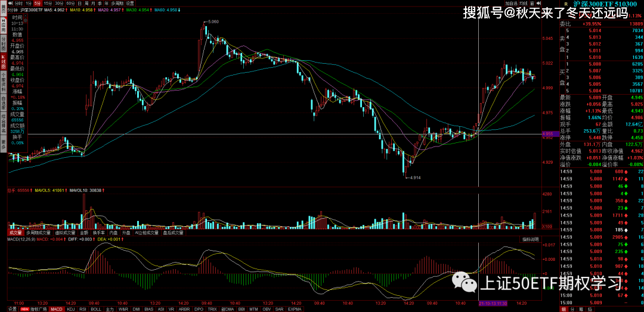Click 加自选 to add to watchlist
644x312 pixels.
(x=512, y=4)
